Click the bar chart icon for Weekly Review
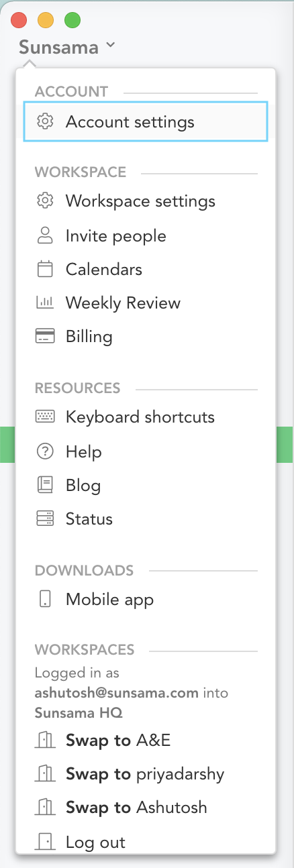Screen dimensions: 294x868 pyautogui.click(x=45, y=303)
